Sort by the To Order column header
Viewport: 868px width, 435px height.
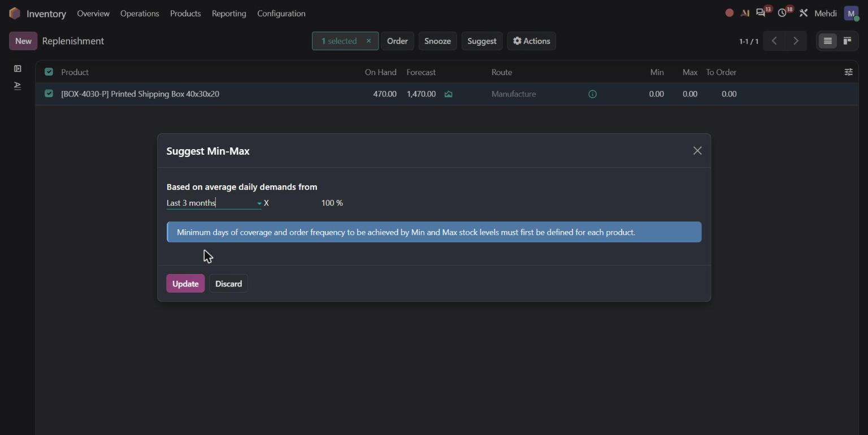pyautogui.click(x=721, y=72)
